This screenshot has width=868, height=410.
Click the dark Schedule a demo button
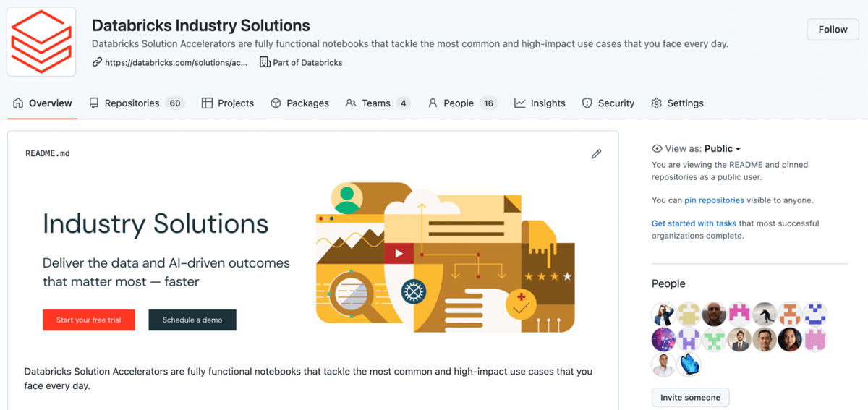click(x=192, y=320)
